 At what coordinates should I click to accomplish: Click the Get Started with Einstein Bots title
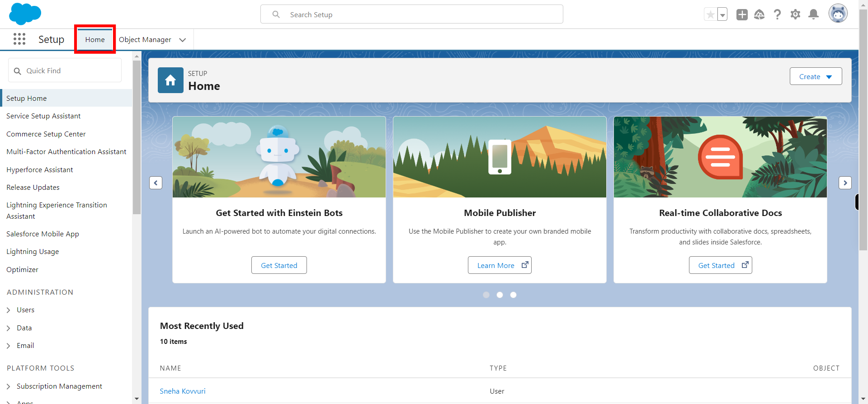(x=279, y=213)
